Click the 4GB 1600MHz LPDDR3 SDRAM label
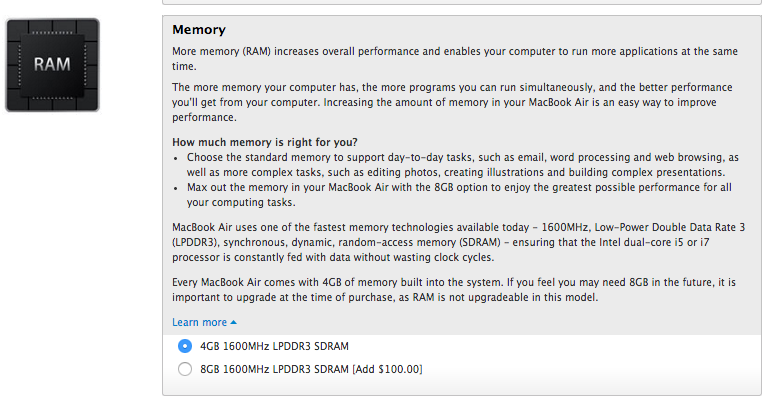The width and height of the screenshot is (771, 403). click(274, 346)
